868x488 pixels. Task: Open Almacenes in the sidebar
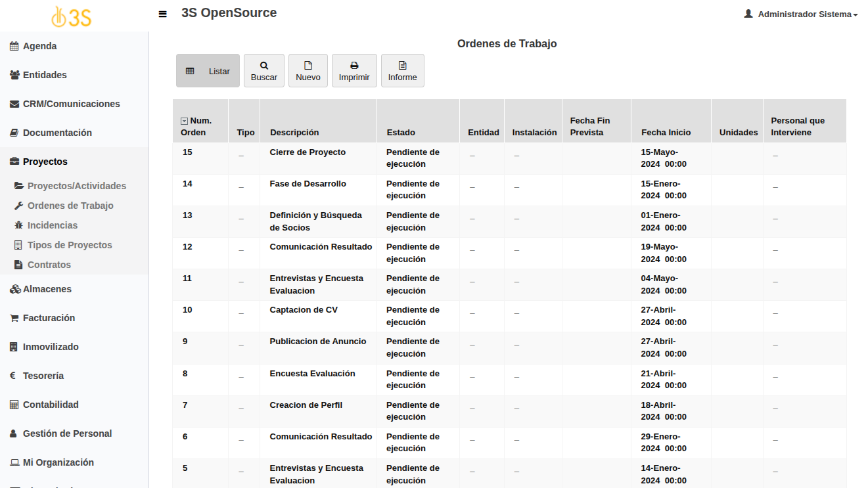47,289
